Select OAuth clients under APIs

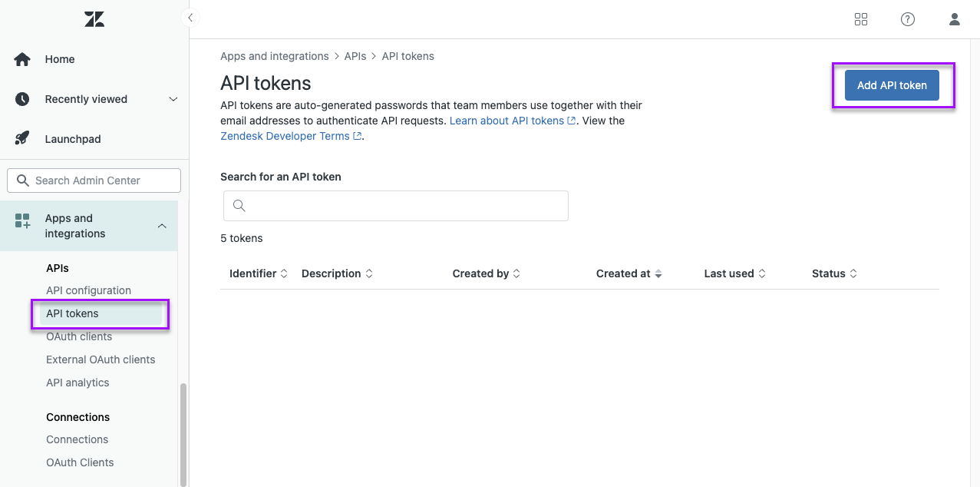(79, 336)
